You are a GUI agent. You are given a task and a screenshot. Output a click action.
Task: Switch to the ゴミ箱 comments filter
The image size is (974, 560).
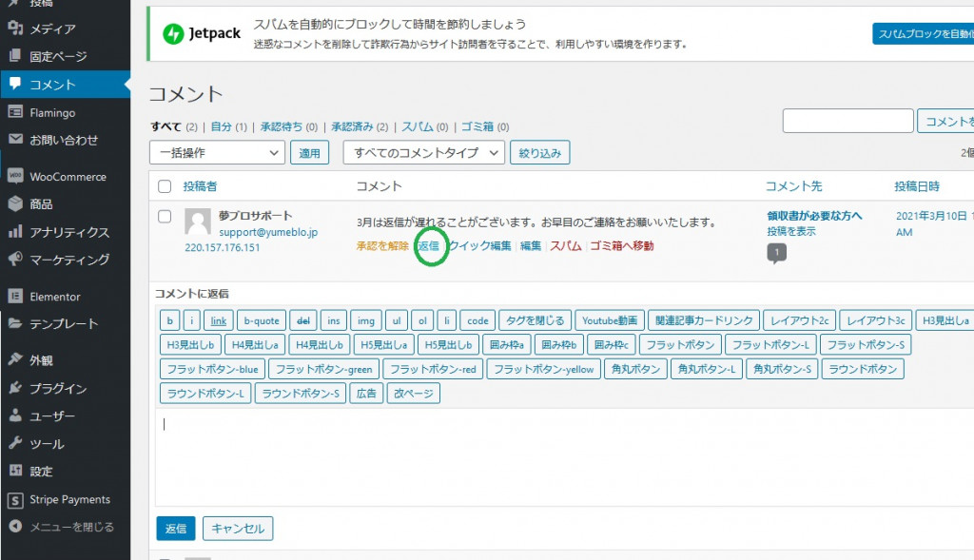(477, 126)
